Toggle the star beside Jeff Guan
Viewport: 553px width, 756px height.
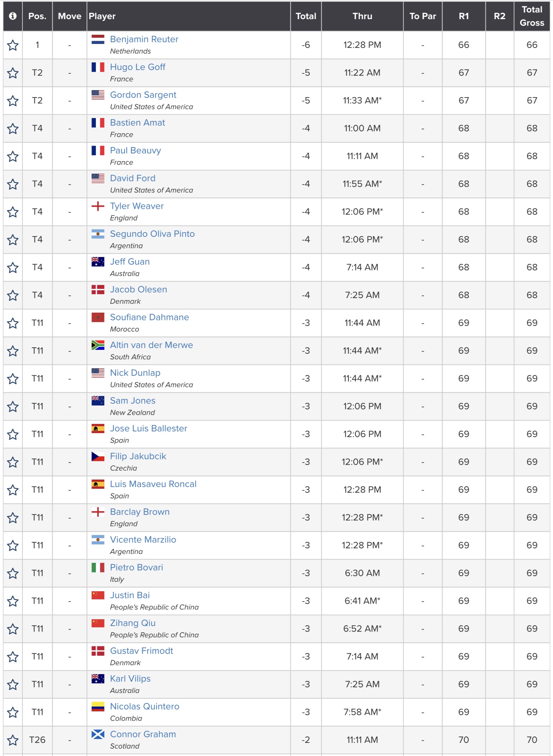[x=13, y=268]
